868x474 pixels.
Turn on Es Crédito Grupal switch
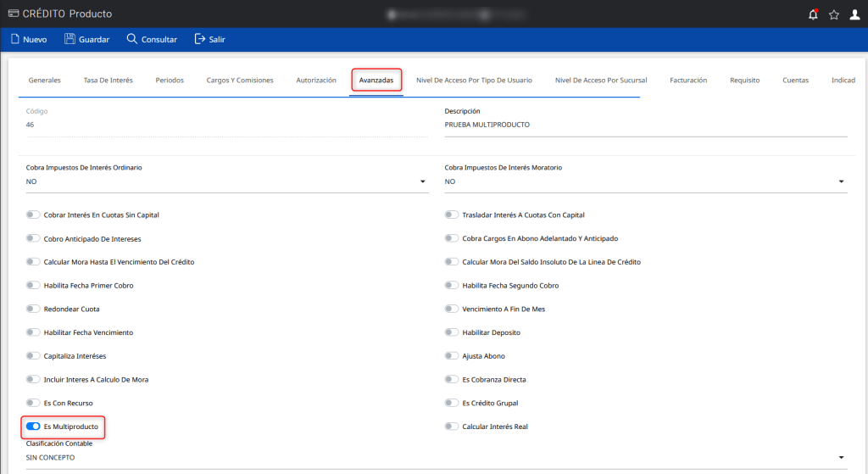pyautogui.click(x=453, y=404)
